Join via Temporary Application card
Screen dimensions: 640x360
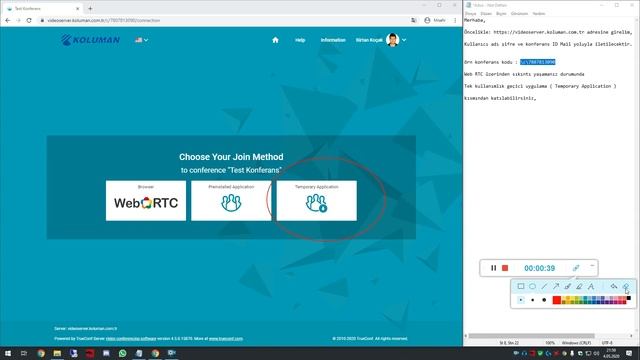tap(317, 200)
